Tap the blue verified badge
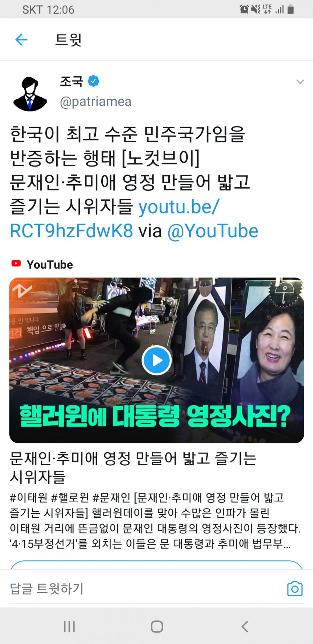Screen dimensions: 313x644 [94, 81]
